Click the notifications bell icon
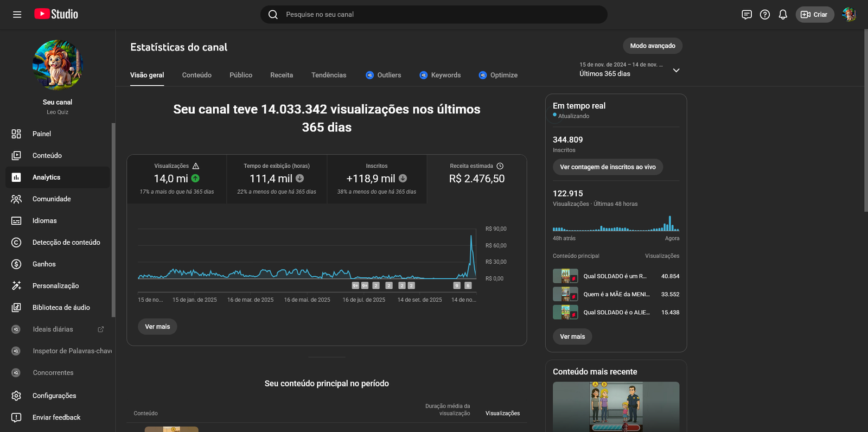Image resolution: width=868 pixels, height=432 pixels. click(782, 15)
